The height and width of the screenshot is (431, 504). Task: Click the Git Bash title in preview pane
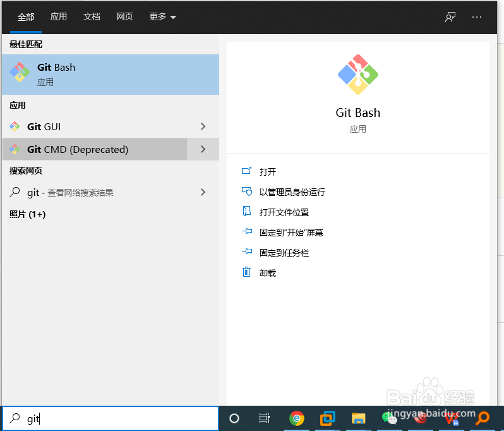coord(357,113)
